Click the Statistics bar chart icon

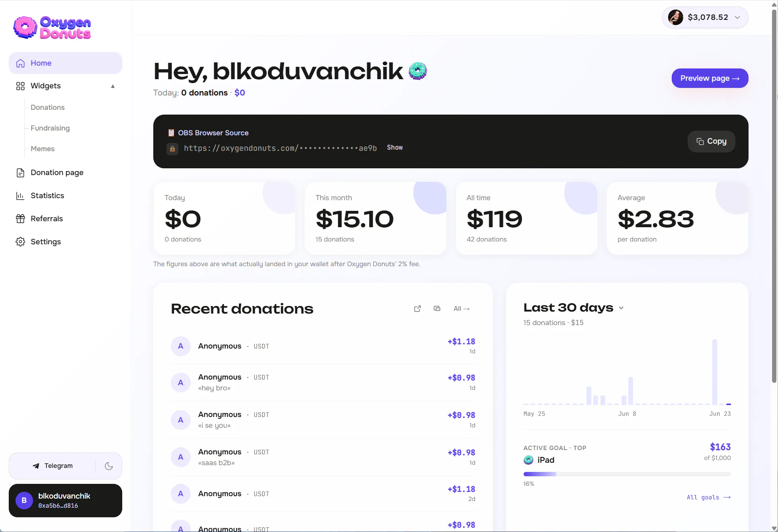20,196
